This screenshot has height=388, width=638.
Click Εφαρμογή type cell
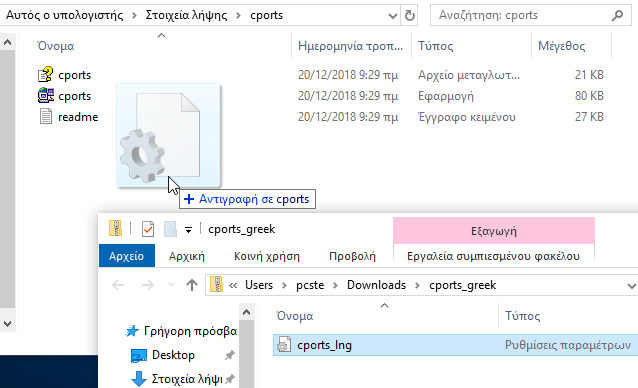446,96
